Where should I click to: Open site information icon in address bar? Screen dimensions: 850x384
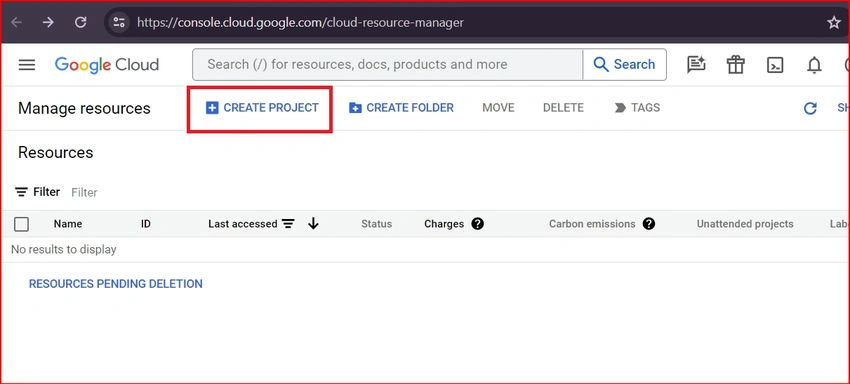[x=119, y=22]
